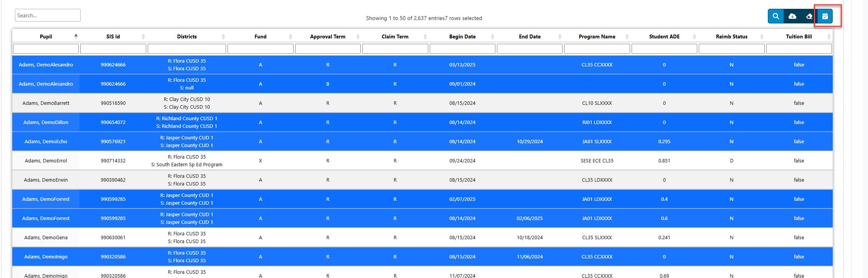
Task: Sort by End Date column arrows
Action: (560, 36)
